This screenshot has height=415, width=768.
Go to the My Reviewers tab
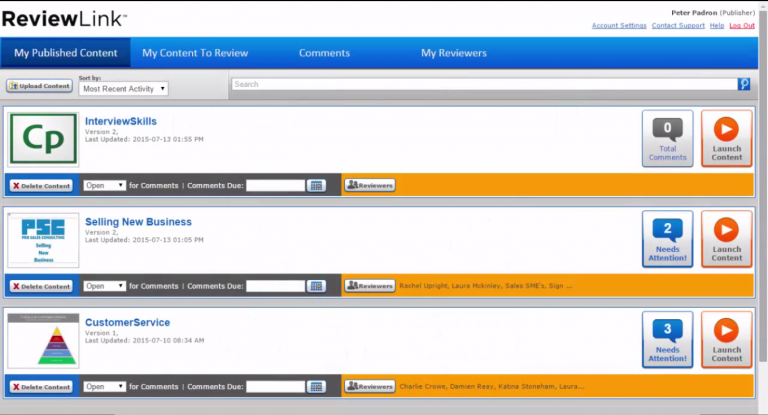pyautogui.click(x=453, y=53)
